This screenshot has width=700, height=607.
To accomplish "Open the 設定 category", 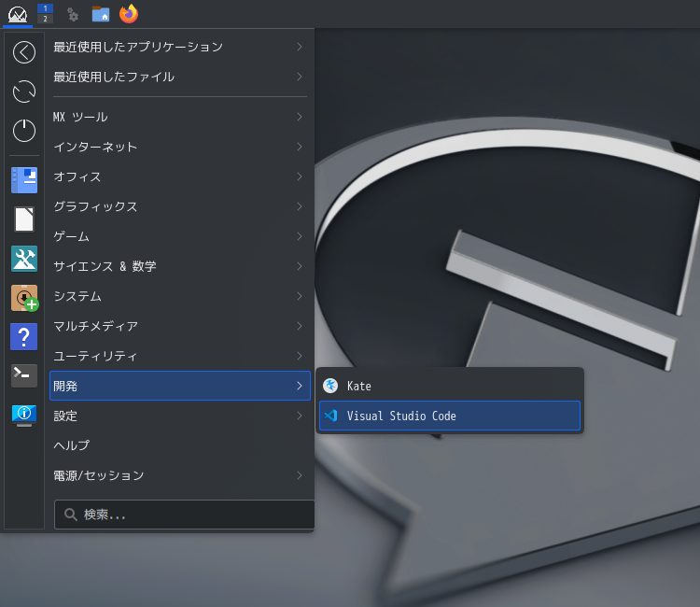I will click(x=180, y=416).
